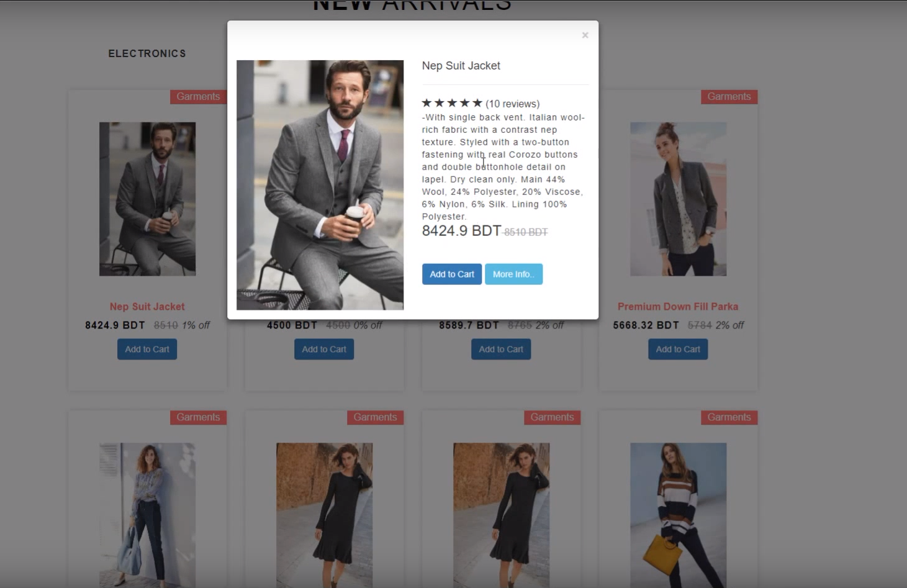Image resolution: width=907 pixels, height=588 pixels.
Task: Open the woman in jeans with blue bag image
Action: [147, 515]
